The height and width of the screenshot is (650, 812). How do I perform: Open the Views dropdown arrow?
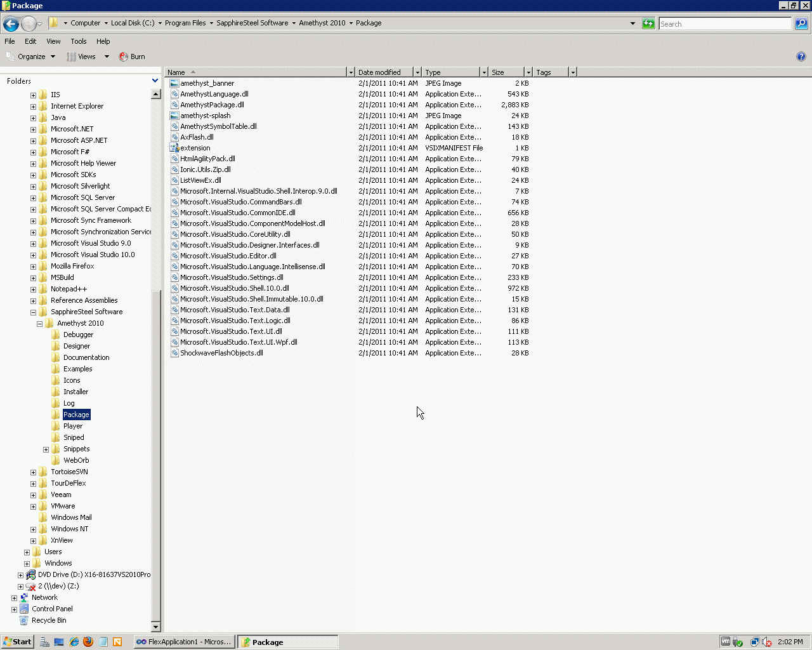point(107,56)
